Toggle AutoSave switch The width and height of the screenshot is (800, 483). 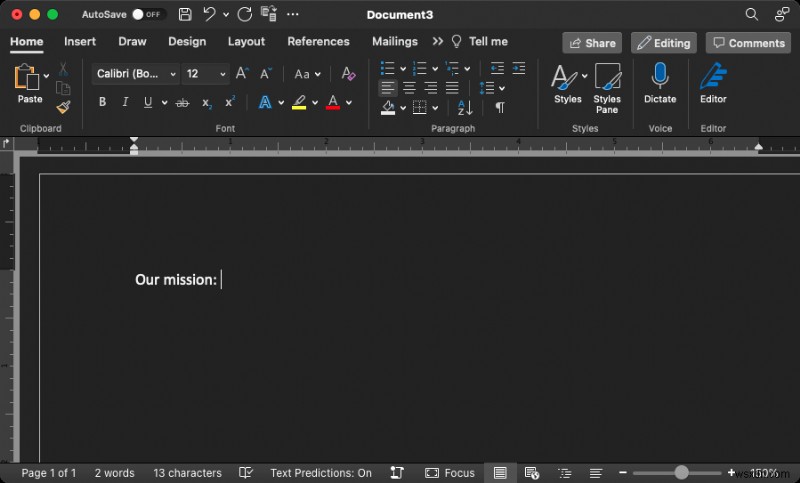click(148, 14)
